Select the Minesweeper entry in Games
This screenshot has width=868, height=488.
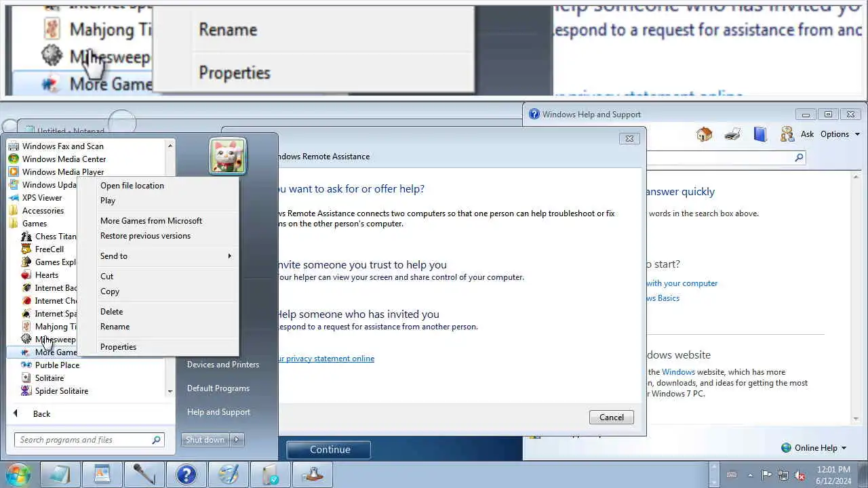(49, 339)
